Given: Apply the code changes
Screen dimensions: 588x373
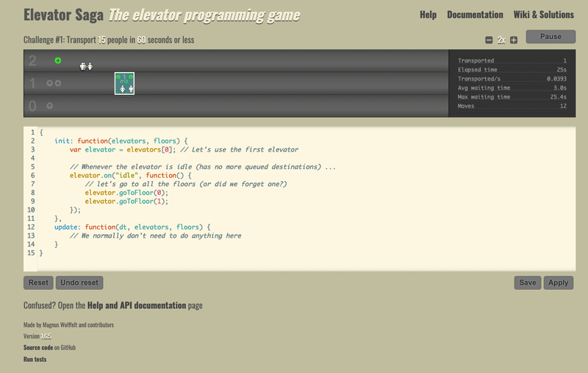Looking at the screenshot, I should [x=558, y=283].
